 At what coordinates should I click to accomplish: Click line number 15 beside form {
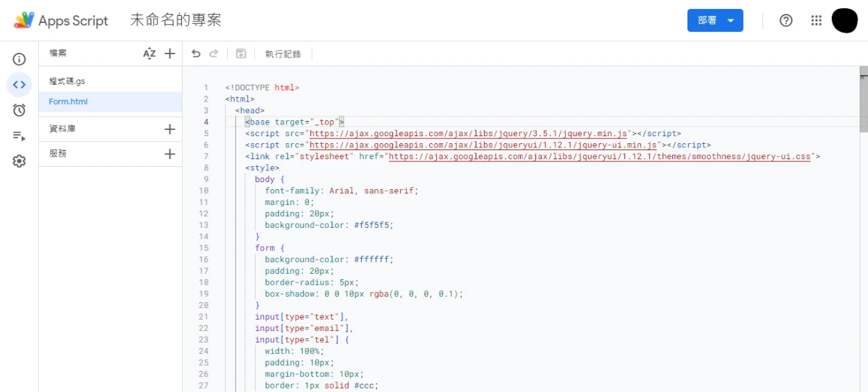(x=203, y=248)
